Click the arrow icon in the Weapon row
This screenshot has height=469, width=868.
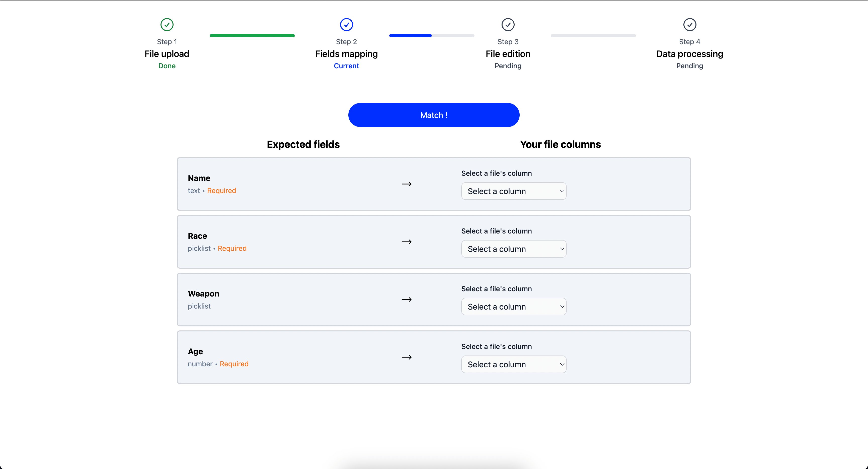(407, 300)
